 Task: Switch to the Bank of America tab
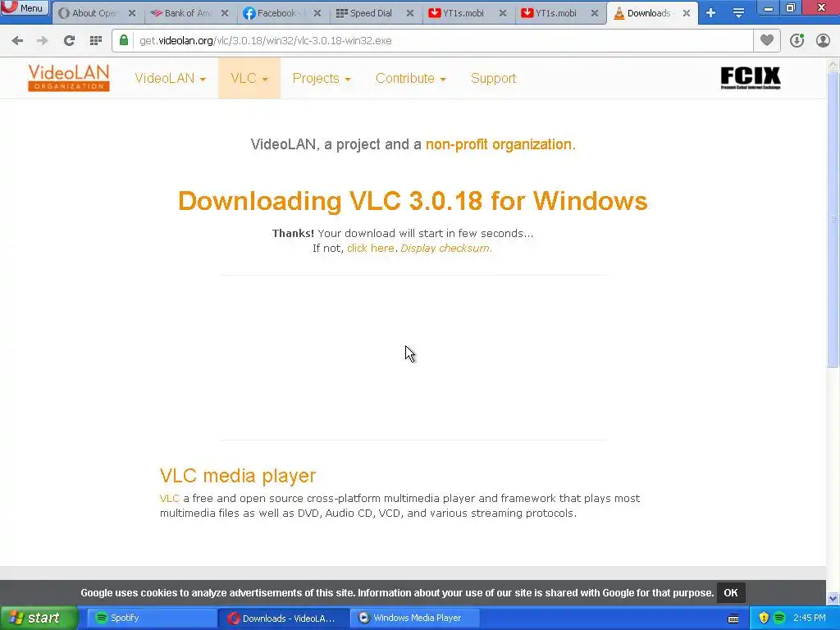[x=181, y=13]
